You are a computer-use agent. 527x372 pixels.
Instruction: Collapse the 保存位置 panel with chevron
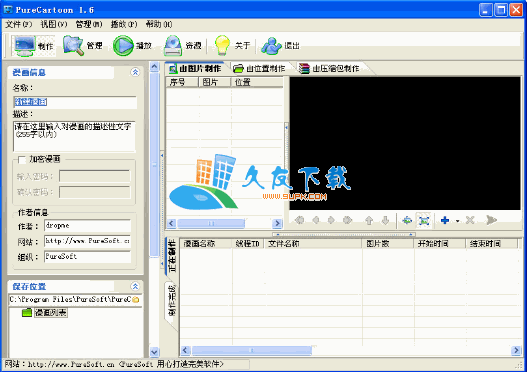[x=135, y=286]
